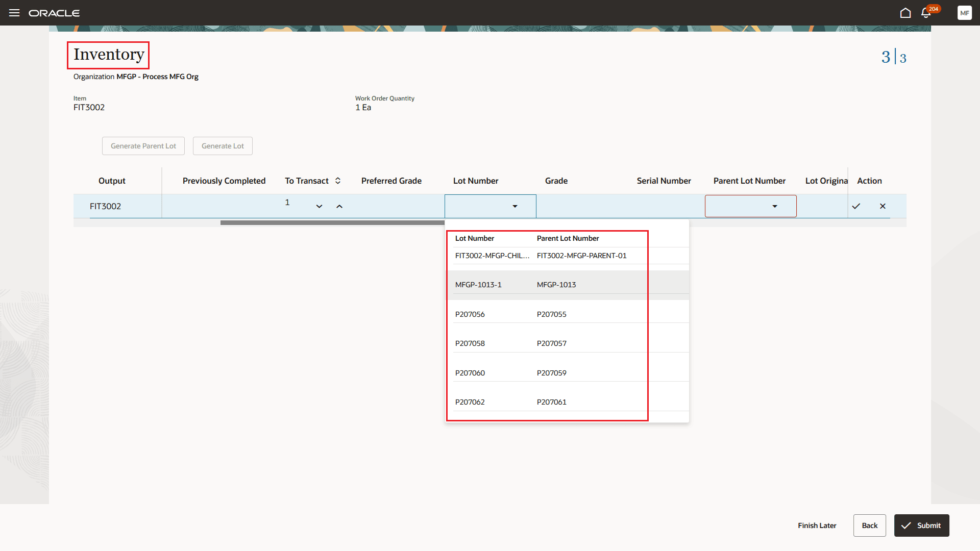Click the Back button

[870, 525]
